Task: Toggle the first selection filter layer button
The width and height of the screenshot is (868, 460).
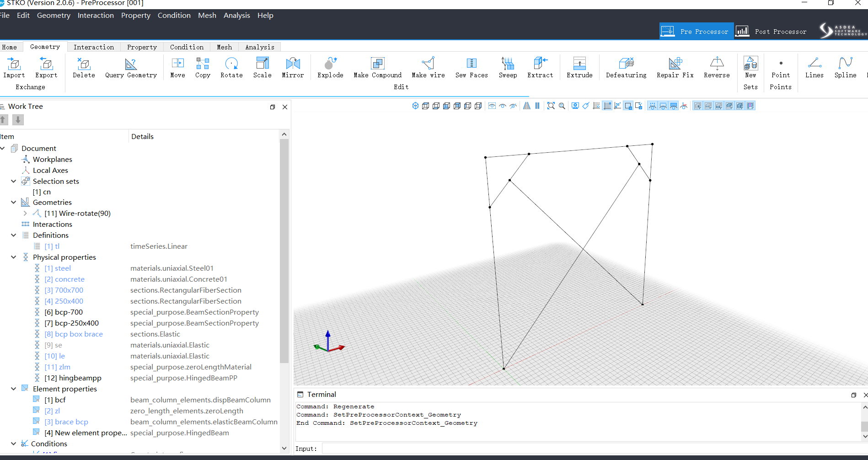Action: click(697, 106)
